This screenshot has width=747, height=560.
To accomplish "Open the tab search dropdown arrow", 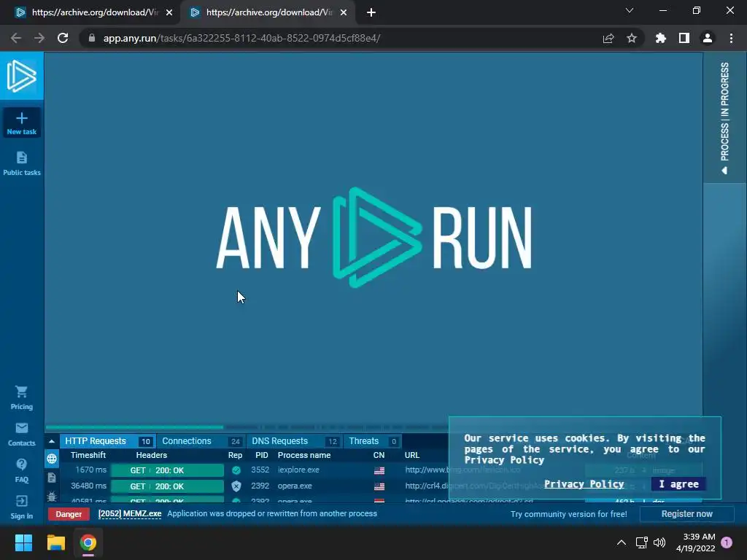I will coord(630,10).
